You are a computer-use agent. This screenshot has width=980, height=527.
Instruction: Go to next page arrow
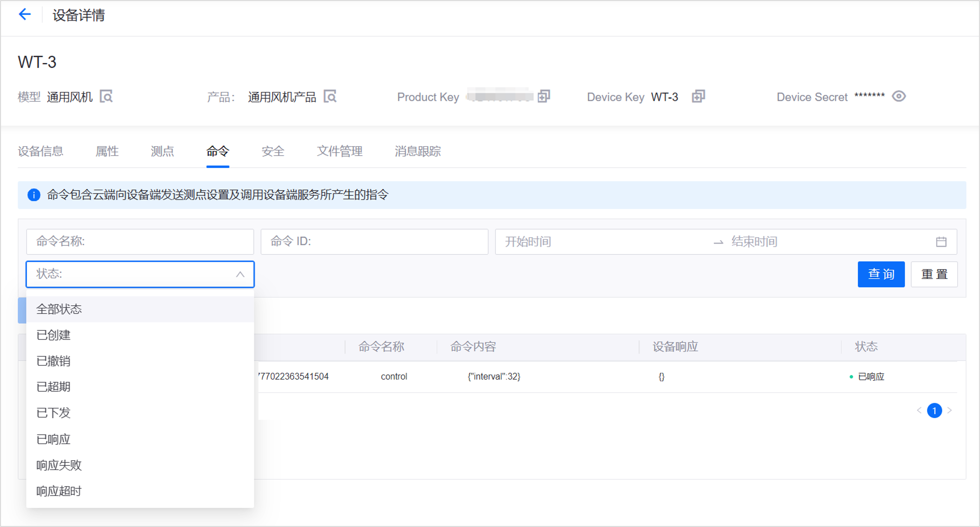(950, 410)
